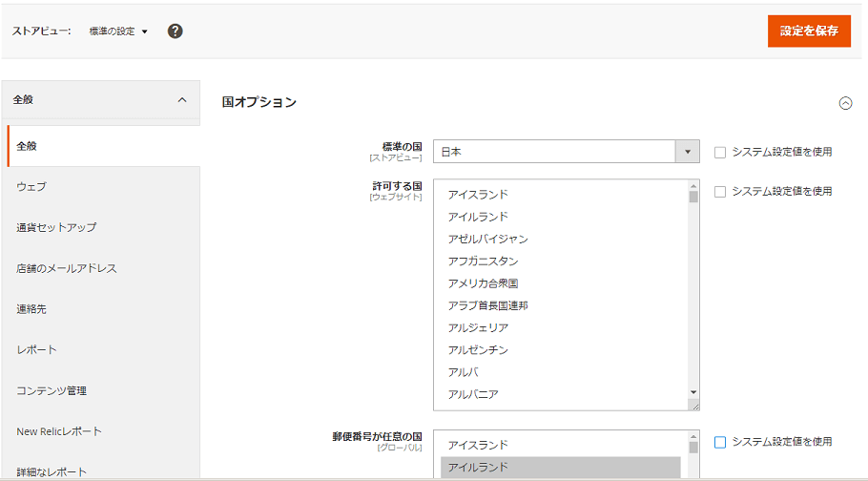
Task: Toggle システム設定値を使用 checkbox for 郵便番号が任意の国
Action: pos(719,442)
